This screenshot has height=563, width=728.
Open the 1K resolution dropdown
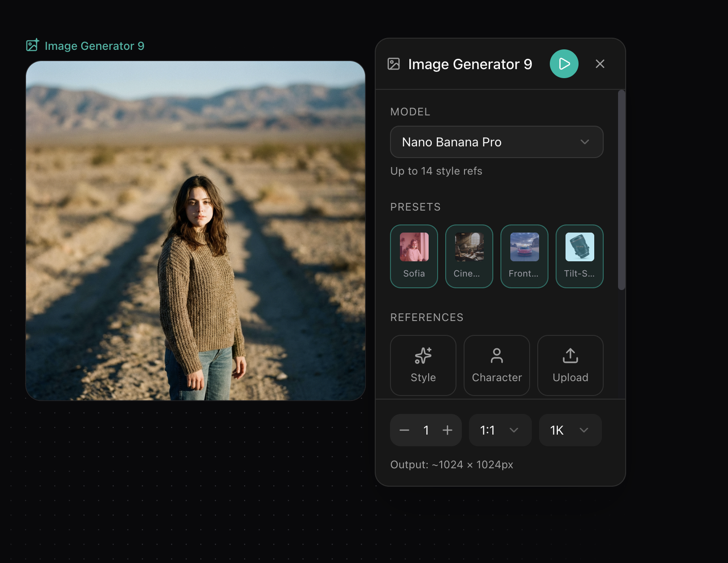coord(570,430)
